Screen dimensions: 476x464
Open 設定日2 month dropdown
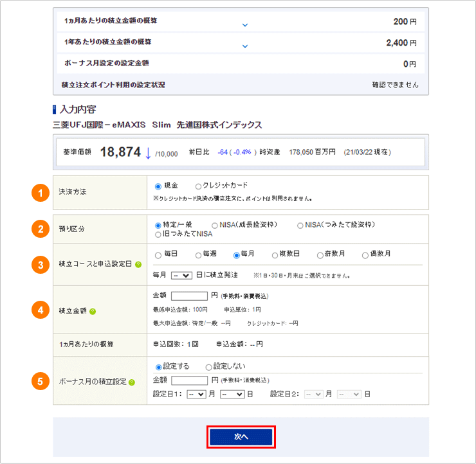[x=314, y=394]
